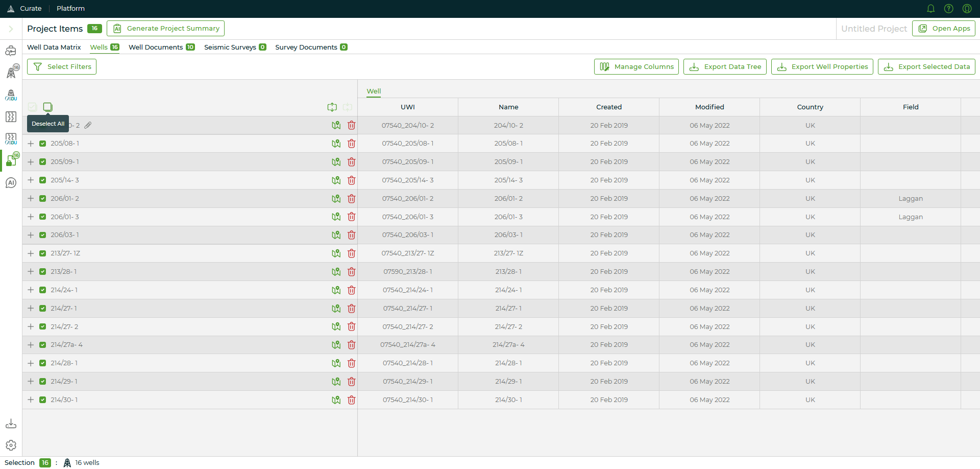Click the Open Apps button
980x469 pixels.
point(944,29)
